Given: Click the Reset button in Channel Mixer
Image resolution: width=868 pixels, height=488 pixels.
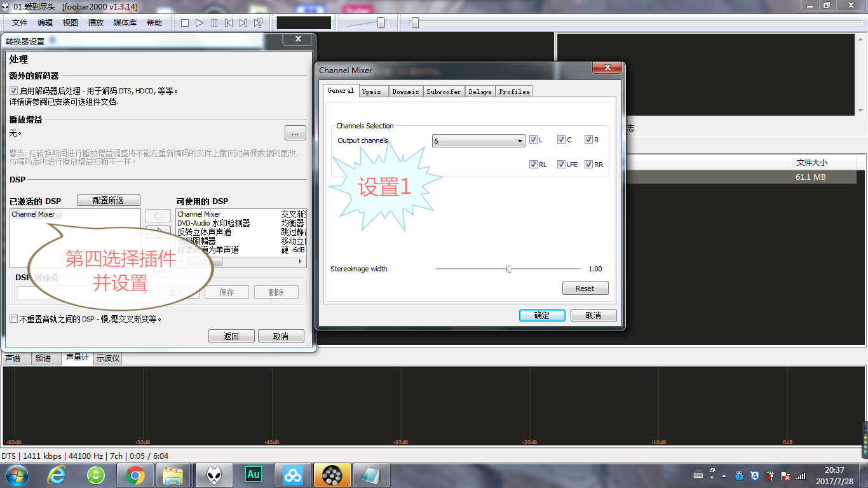Looking at the screenshot, I should pyautogui.click(x=585, y=288).
